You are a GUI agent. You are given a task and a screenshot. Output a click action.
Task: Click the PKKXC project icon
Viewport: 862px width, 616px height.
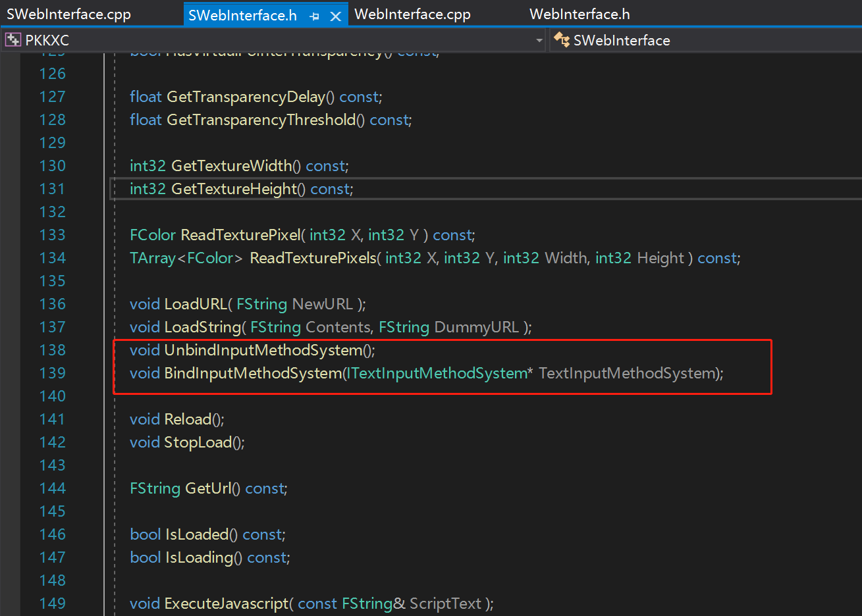13,40
